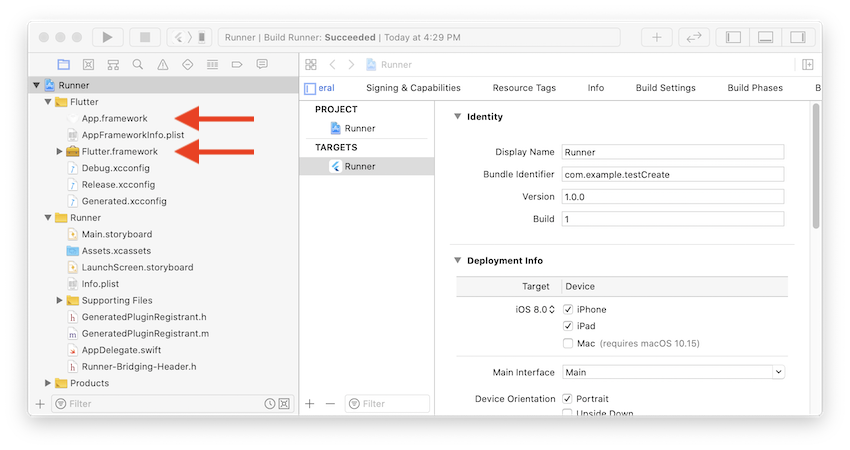Click the add file plus in navigator
The width and height of the screenshot is (850, 450).
point(40,404)
